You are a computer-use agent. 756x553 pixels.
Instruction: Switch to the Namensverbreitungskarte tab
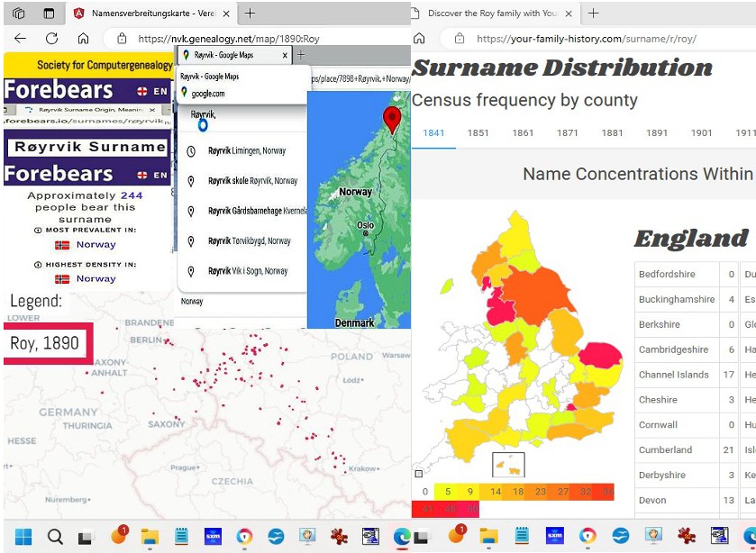click(x=153, y=14)
